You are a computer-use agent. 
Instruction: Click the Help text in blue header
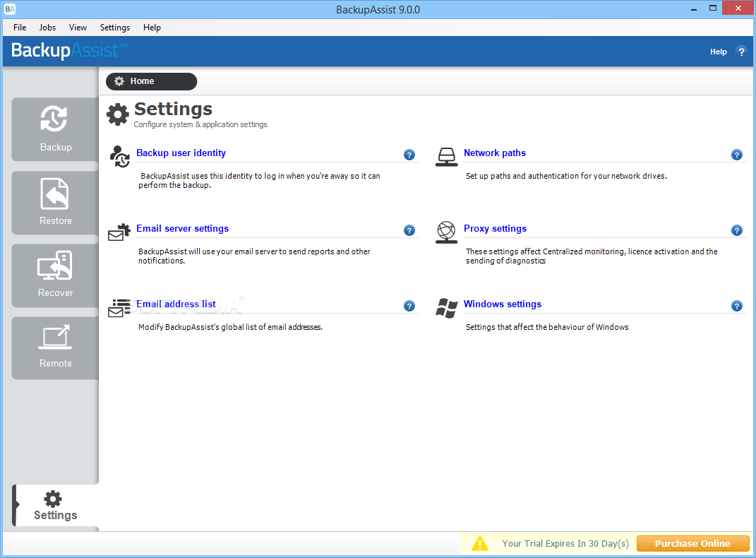[x=718, y=52]
